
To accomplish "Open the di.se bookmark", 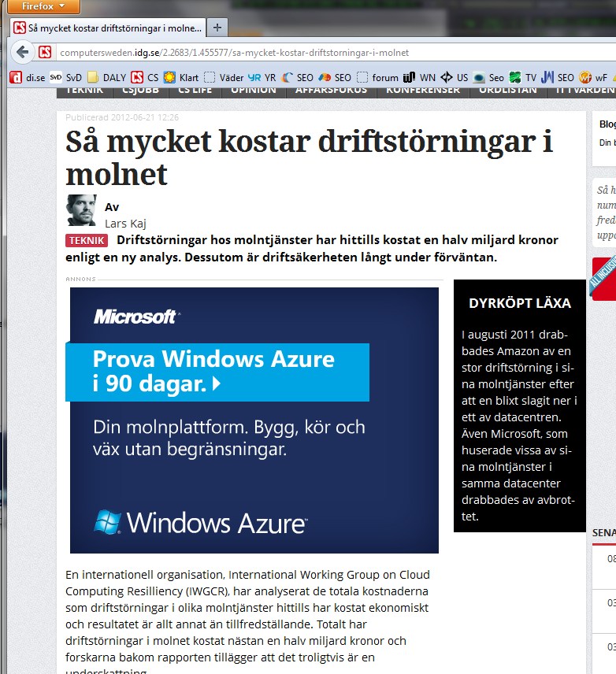I will pos(28,77).
